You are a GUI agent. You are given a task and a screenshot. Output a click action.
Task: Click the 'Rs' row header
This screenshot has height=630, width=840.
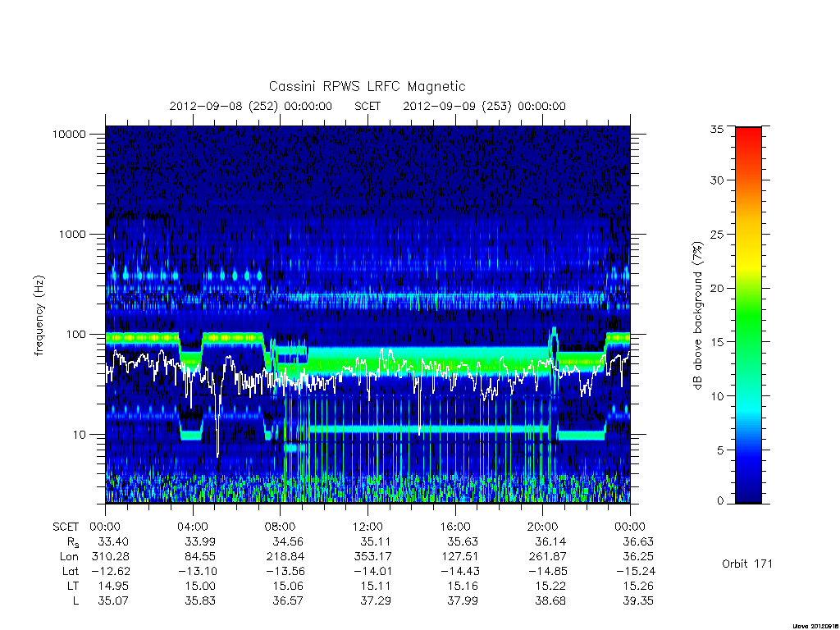point(73,543)
